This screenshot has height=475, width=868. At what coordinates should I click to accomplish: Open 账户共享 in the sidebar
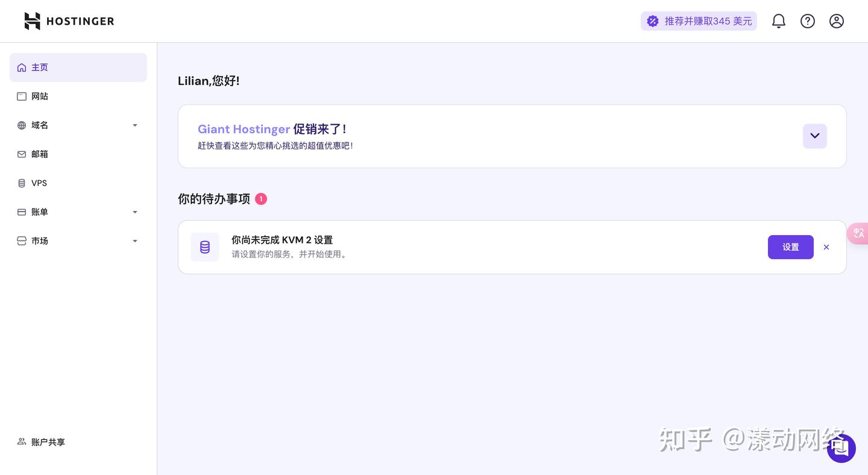tap(78, 442)
